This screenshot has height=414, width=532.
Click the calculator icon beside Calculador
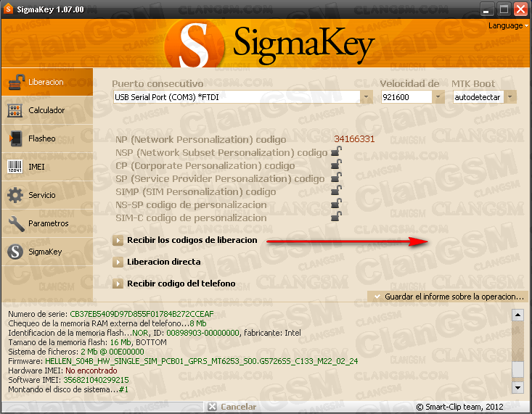pos(15,110)
